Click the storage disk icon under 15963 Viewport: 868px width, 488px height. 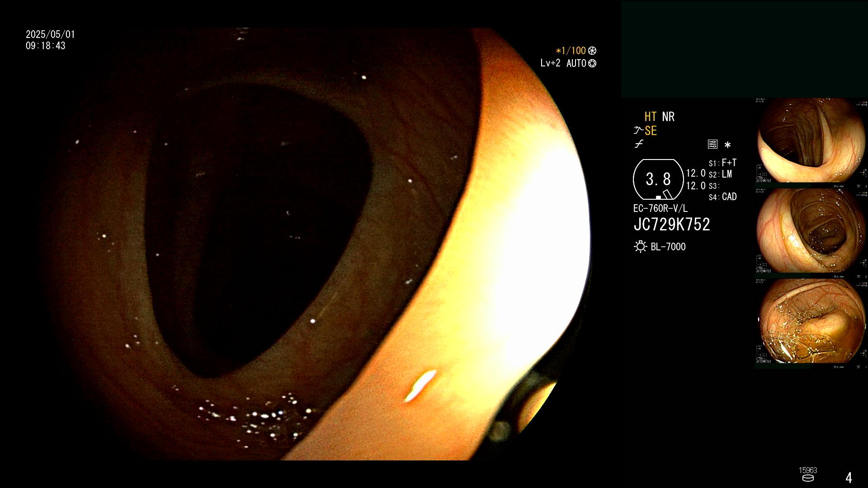coord(808,478)
